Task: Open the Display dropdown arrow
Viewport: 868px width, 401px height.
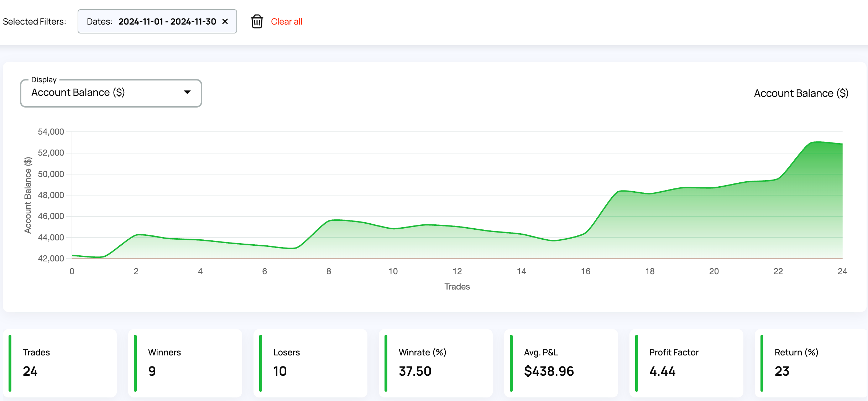Action: point(187,92)
